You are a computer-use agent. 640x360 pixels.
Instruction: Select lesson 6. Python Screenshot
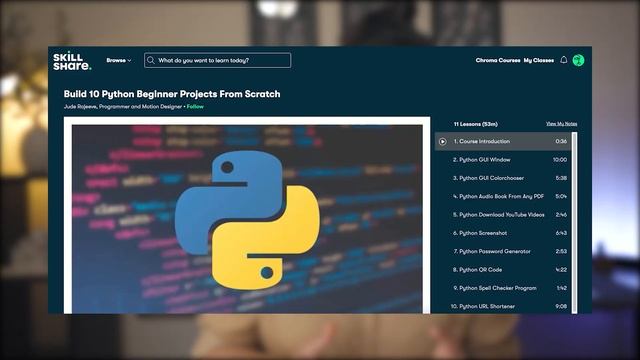(x=503, y=233)
